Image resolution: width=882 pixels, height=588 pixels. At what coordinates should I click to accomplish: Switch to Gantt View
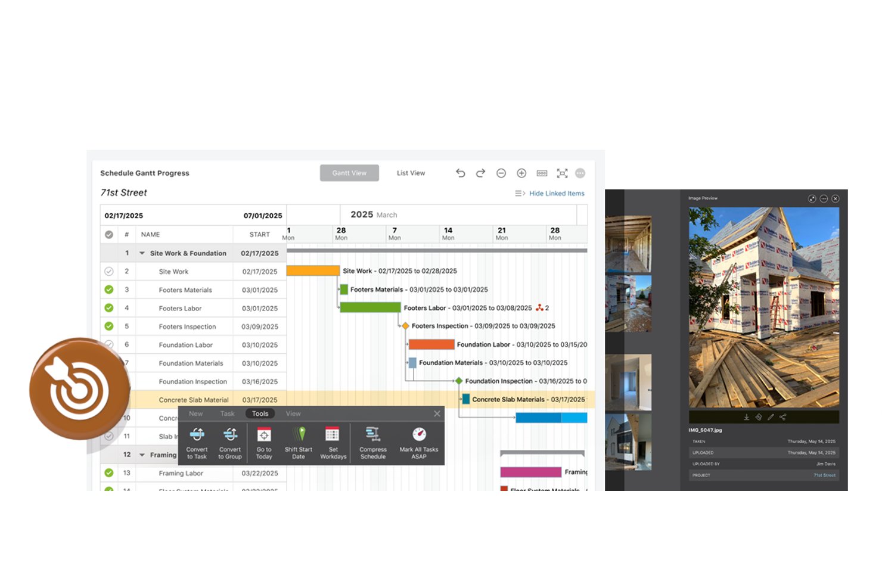(349, 173)
